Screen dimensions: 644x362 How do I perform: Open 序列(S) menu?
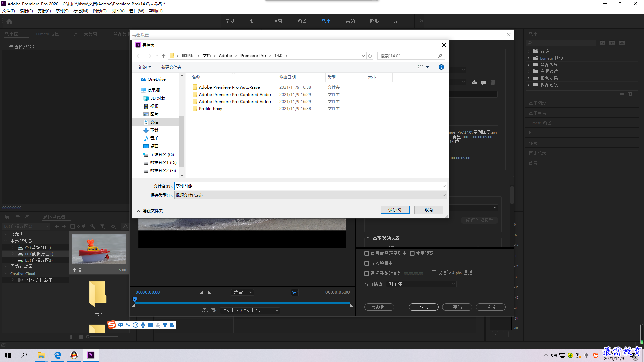pyautogui.click(x=62, y=11)
